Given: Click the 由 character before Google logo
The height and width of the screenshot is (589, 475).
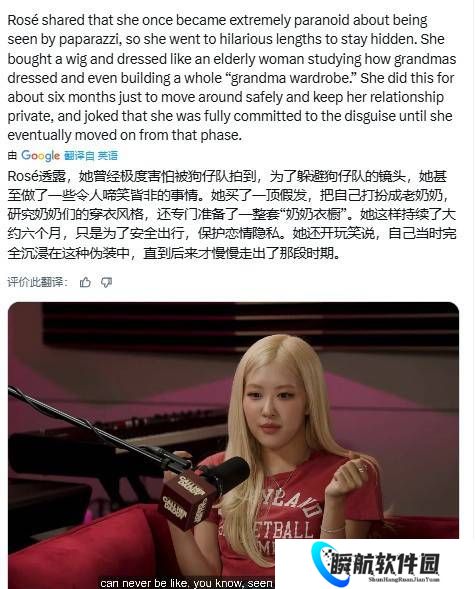Looking at the screenshot, I should click(x=12, y=155).
